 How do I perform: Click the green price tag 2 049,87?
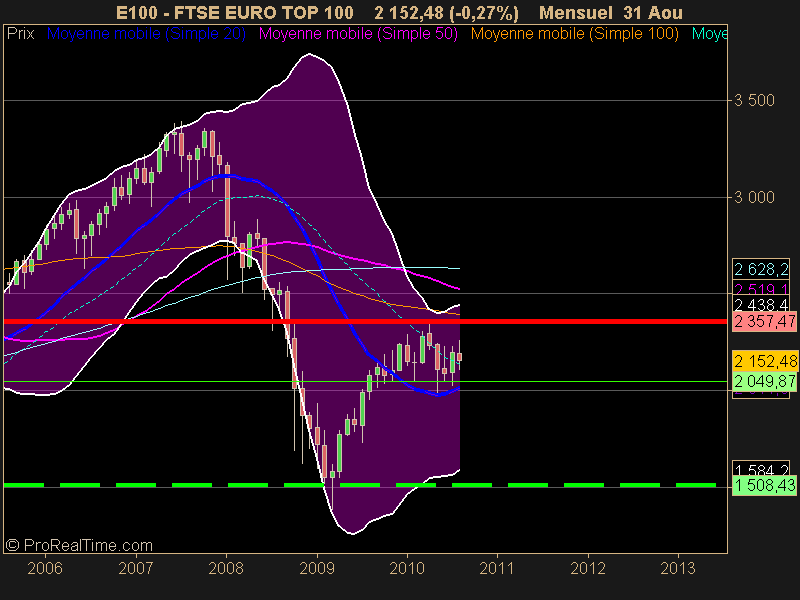(x=764, y=381)
